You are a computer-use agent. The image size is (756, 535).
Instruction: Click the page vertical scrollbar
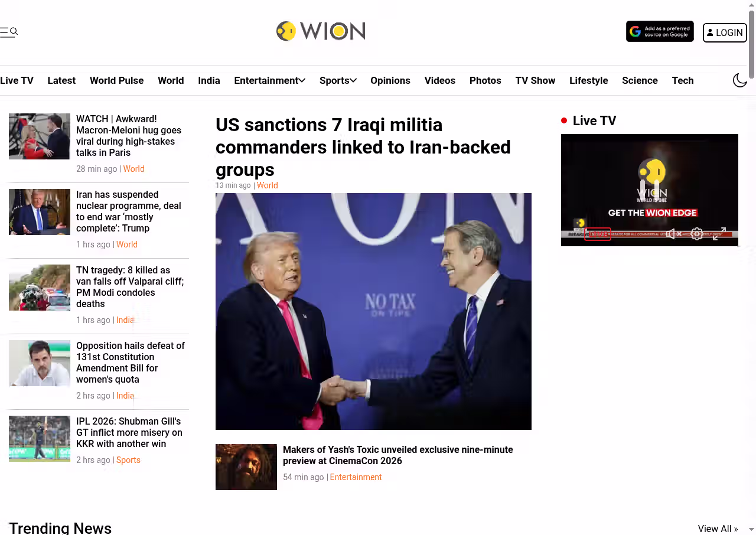click(751, 44)
